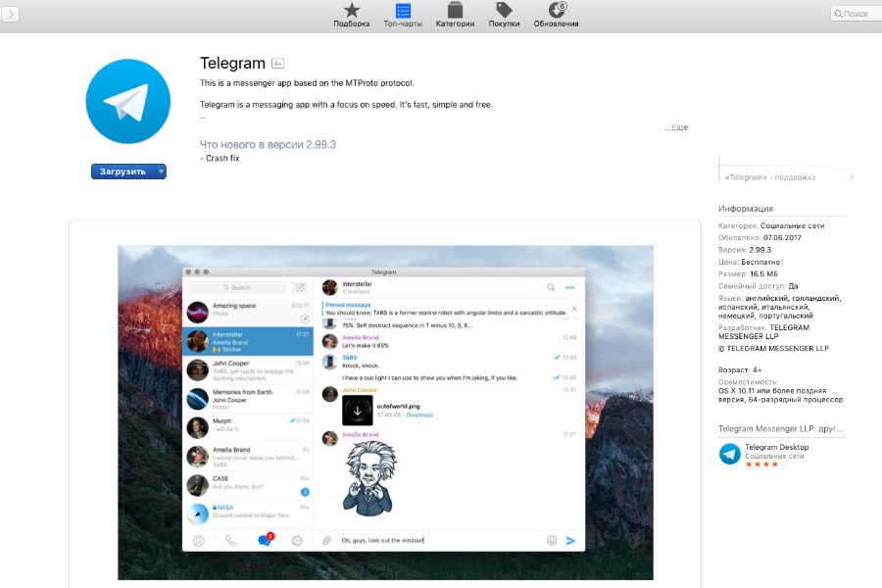
Task: Click the Загрузить download button
Action: pos(122,171)
